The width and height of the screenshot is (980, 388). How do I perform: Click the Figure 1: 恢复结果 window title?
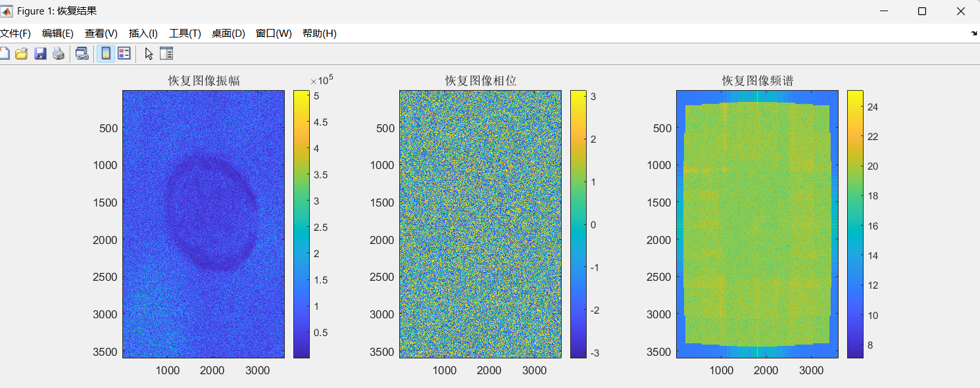(x=58, y=11)
